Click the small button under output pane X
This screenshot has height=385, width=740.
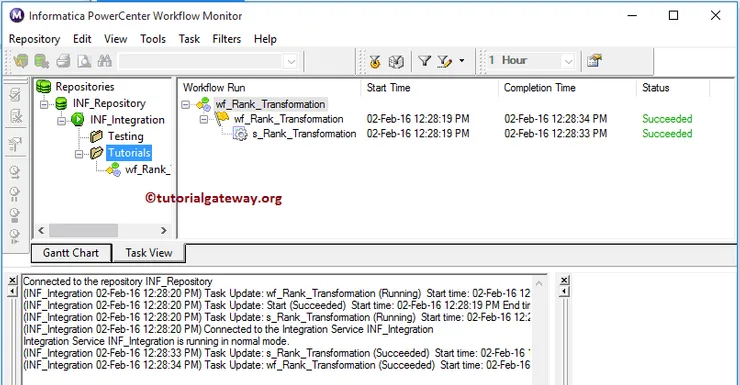coord(13,292)
